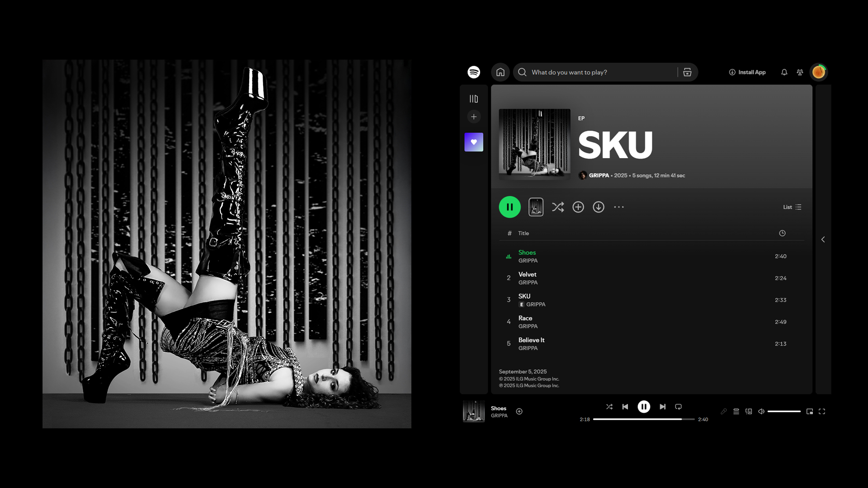868x488 pixels.
Task: Go to Home via house icon
Action: (500, 72)
